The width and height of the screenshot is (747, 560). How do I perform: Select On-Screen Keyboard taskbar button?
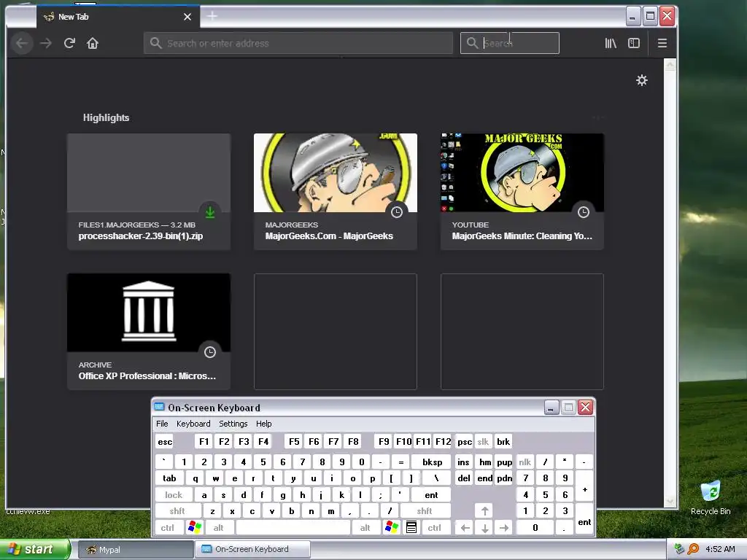tap(252, 549)
